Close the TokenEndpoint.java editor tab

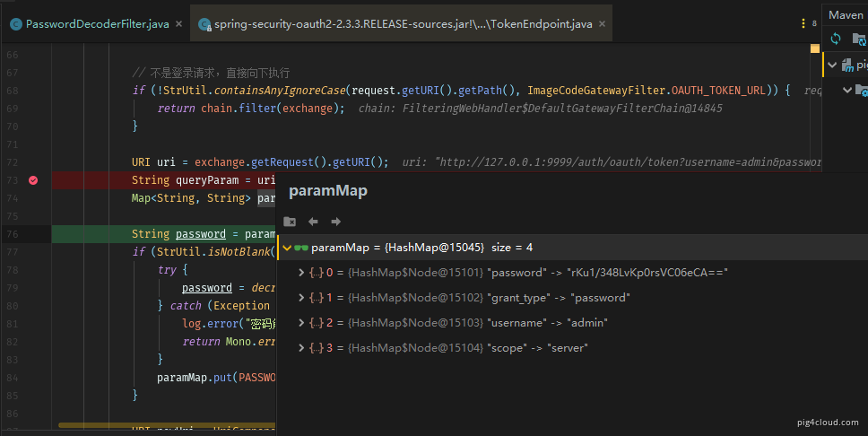pyautogui.click(x=603, y=24)
